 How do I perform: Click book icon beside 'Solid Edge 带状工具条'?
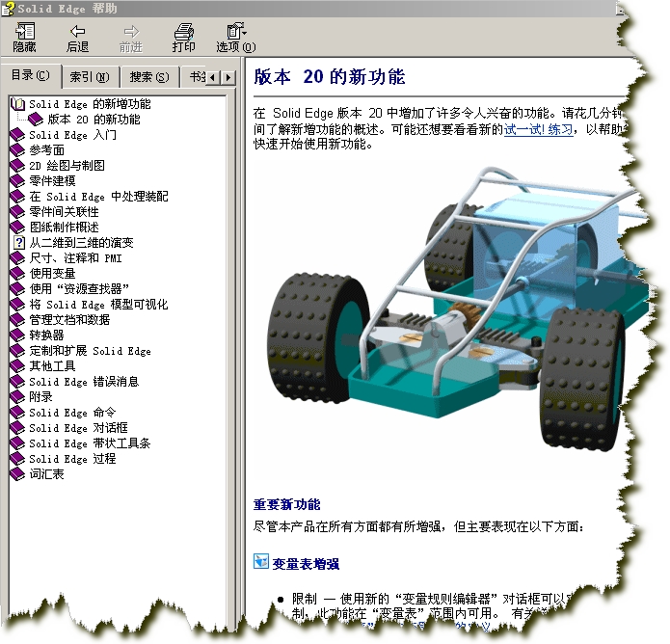click(17, 443)
